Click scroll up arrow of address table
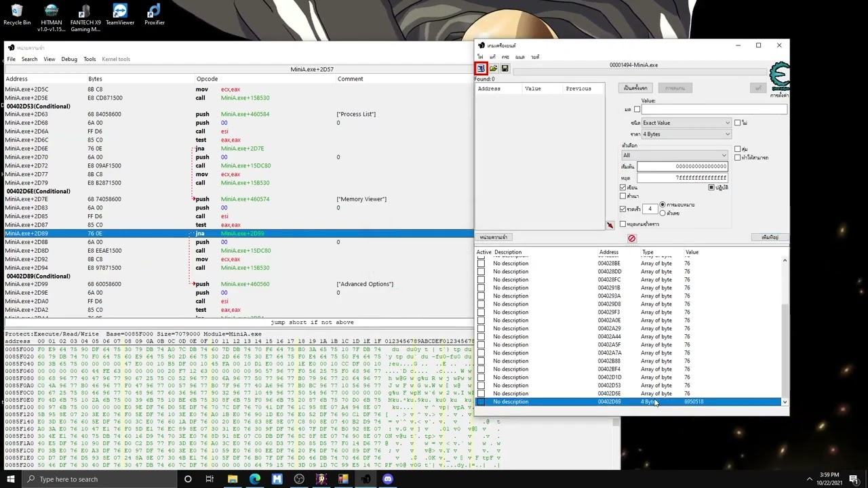The width and height of the screenshot is (868, 488). (x=785, y=260)
